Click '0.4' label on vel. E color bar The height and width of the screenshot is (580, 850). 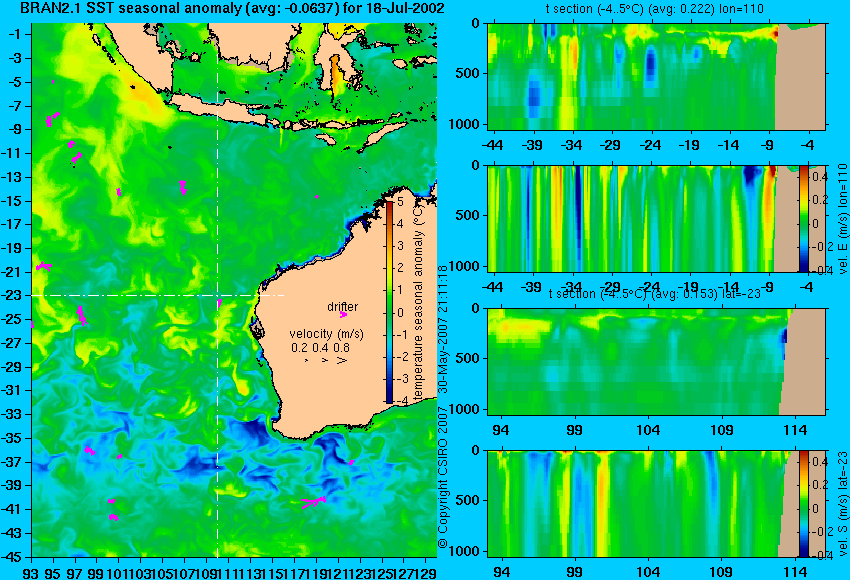[820, 177]
